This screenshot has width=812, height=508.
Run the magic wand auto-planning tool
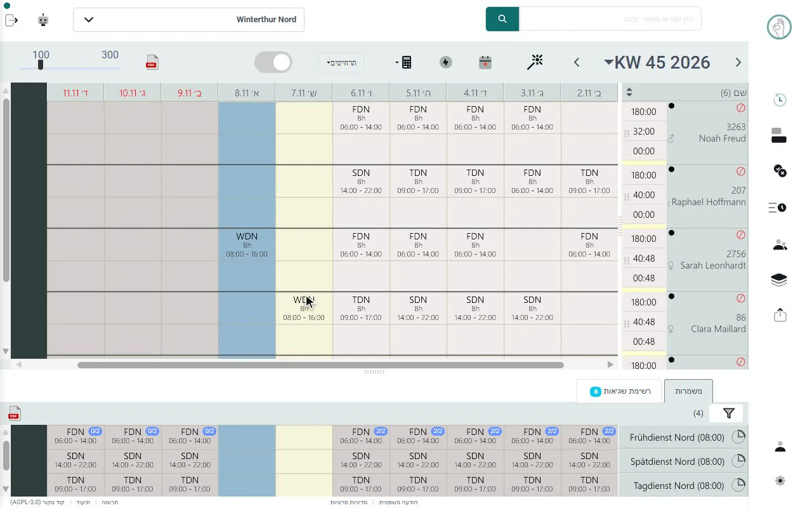(x=535, y=62)
